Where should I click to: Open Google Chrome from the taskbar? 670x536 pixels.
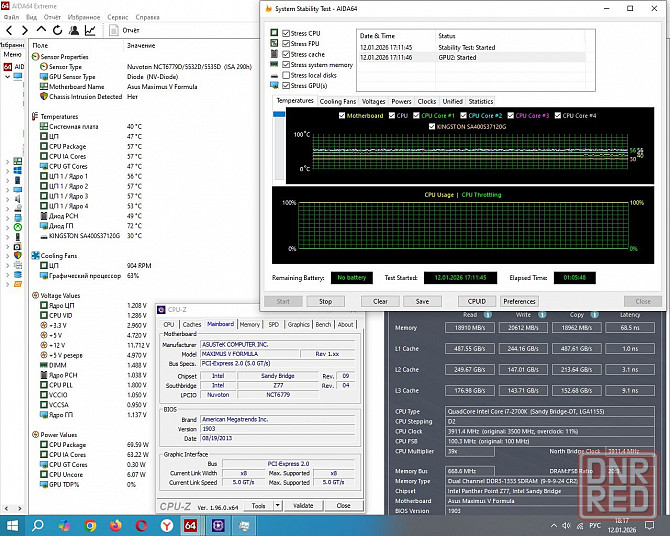click(91, 525)
